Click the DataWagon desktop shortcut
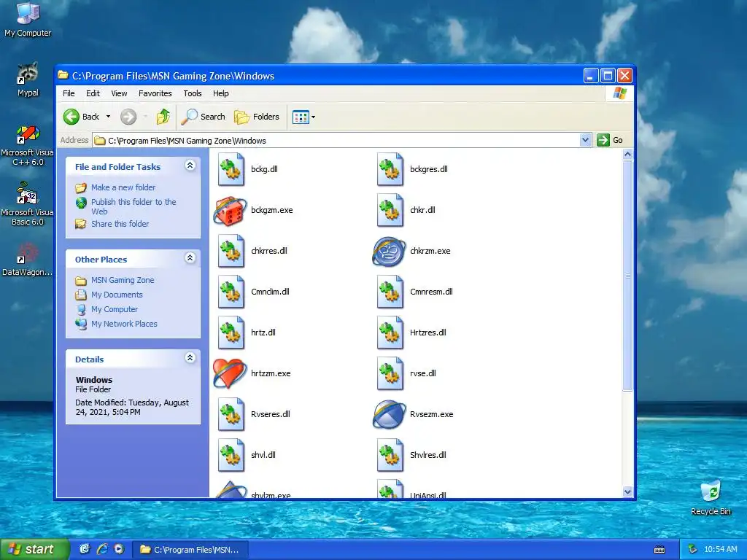 pyautogui.click(x=28, y=260)
